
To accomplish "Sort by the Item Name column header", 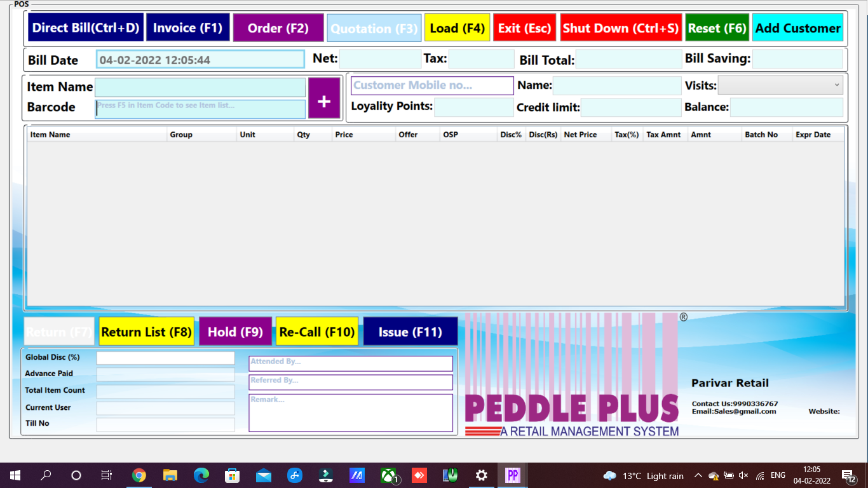I will point(95,135).
